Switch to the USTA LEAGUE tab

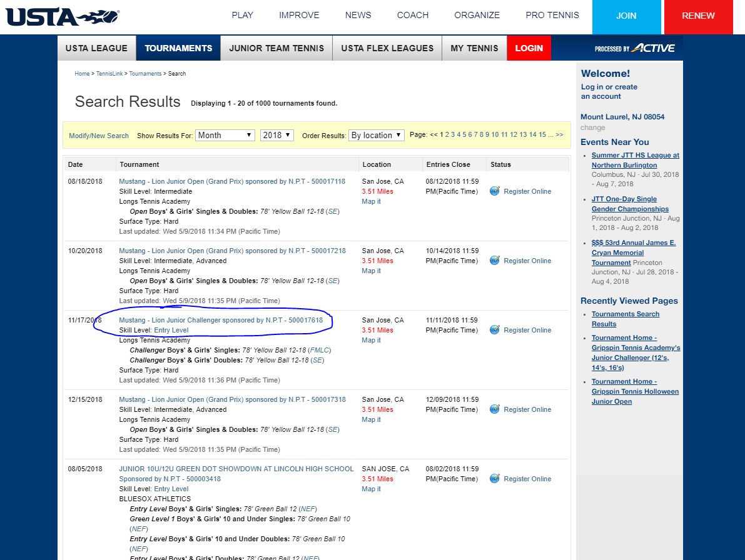(x=96, y=48)
